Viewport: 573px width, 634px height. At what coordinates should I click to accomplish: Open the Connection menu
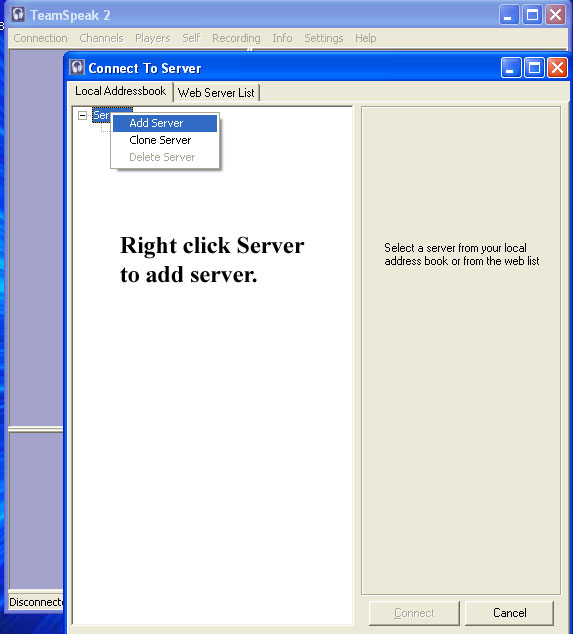pos(40,38)
